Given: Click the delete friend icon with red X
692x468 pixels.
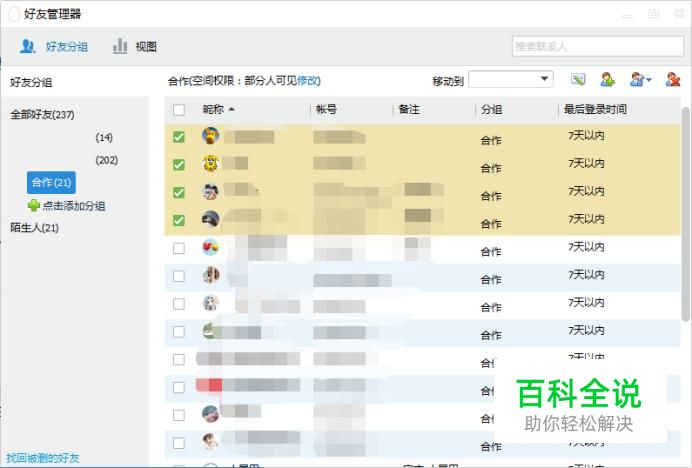Looking at the screenshot, I should point(673,79).
